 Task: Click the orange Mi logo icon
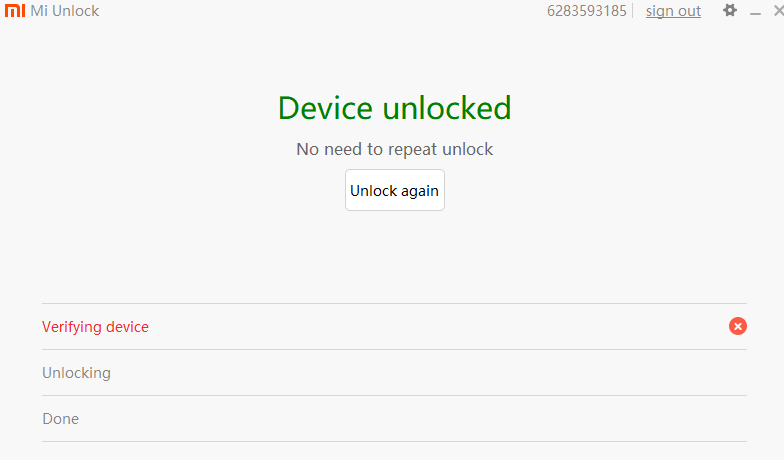14,10
